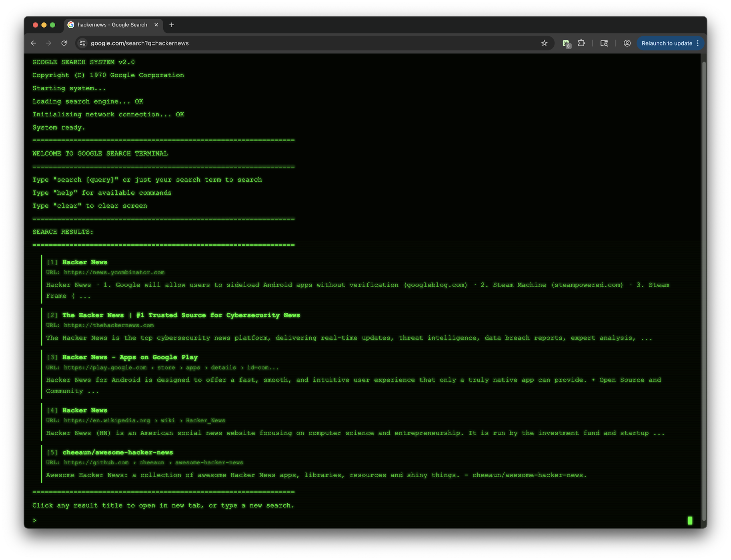The width and height of the screenshot is (731, 560).
Task: Open the Chrome profile avatar
Action: point(627,43)
